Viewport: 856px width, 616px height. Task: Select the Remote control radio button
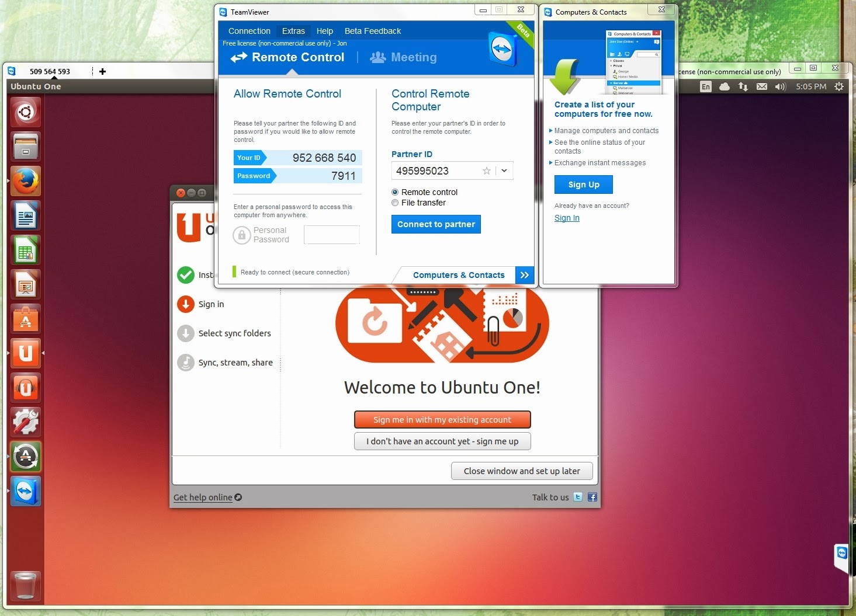[x=395, y=192]
